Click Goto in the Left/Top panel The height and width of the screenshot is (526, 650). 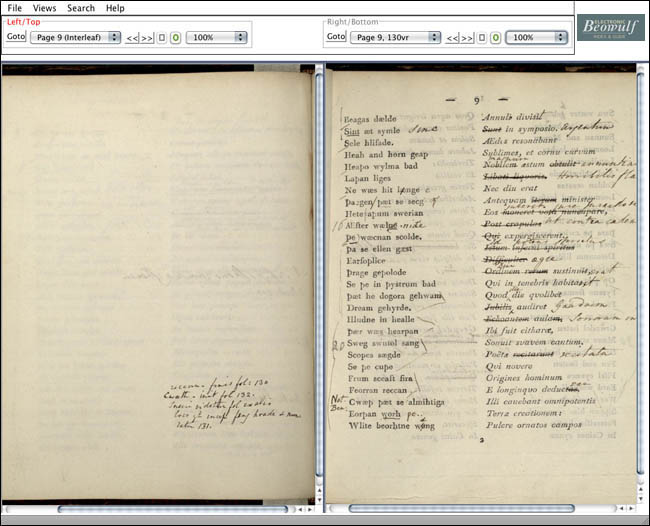[16, 36]
